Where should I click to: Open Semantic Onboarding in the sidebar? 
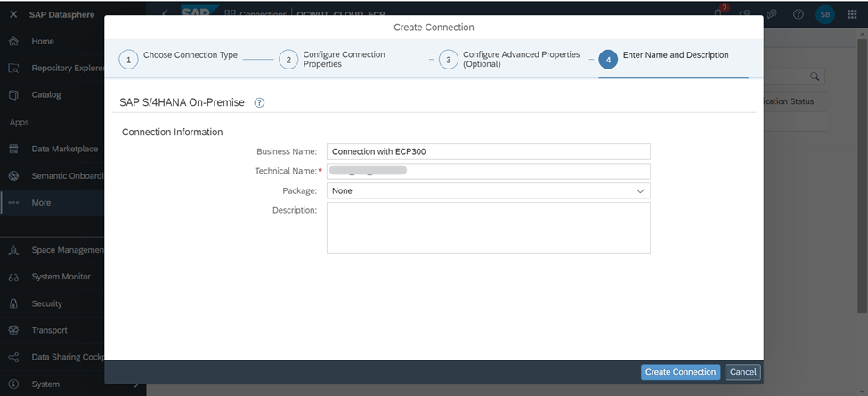[52, 176]
